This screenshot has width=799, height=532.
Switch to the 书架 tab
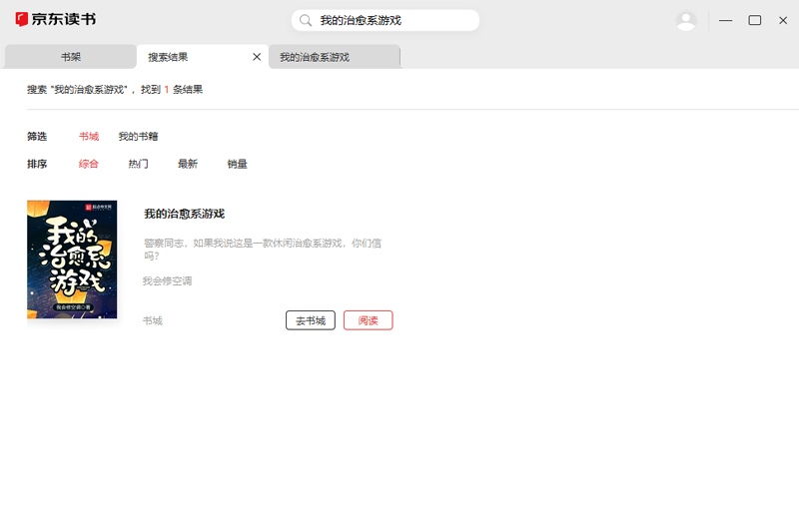[x=70, y=57]
